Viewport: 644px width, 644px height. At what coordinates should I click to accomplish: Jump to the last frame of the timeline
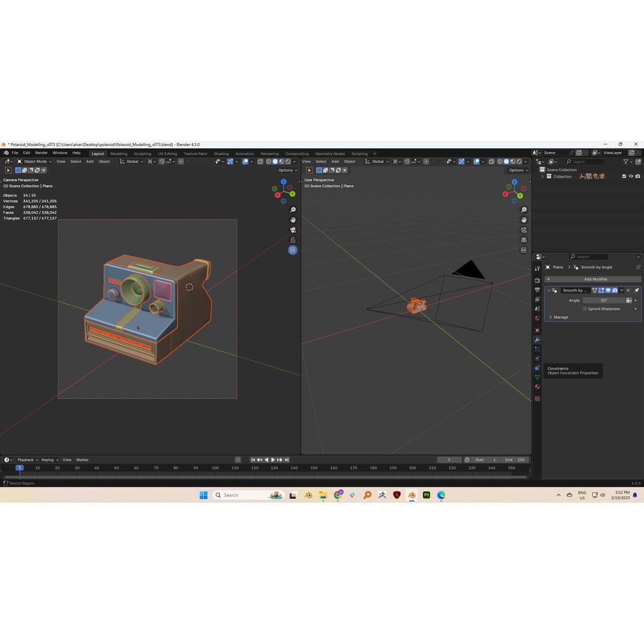287,460
